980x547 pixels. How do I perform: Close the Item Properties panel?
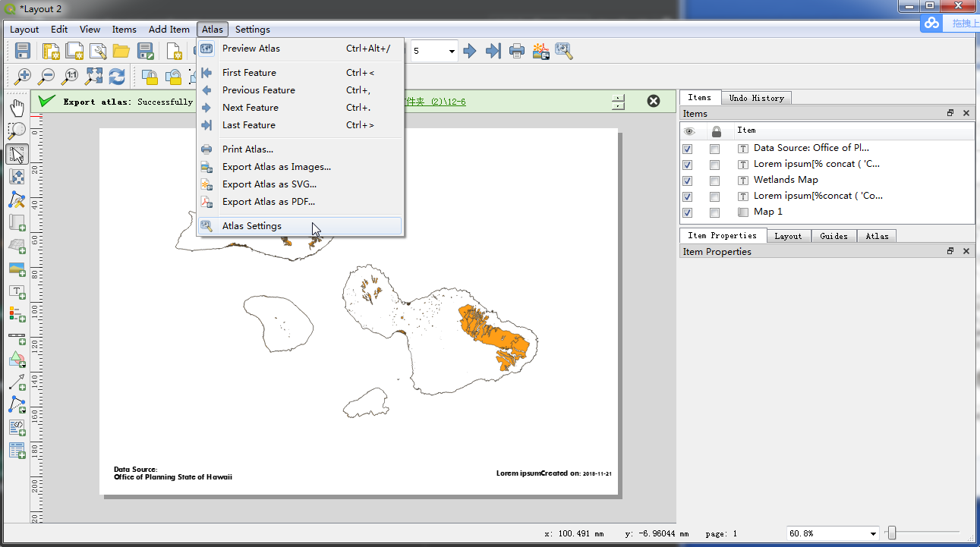pos(966,251)
